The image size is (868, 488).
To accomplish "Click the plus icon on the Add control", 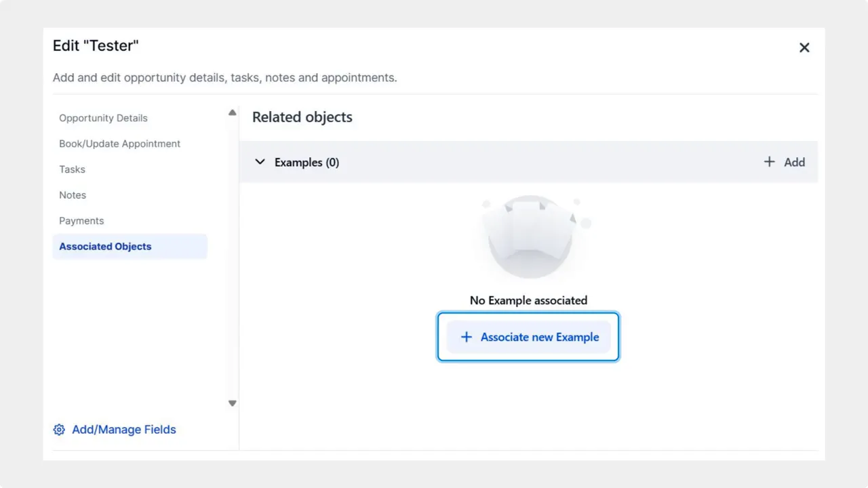I will point(769,162).
